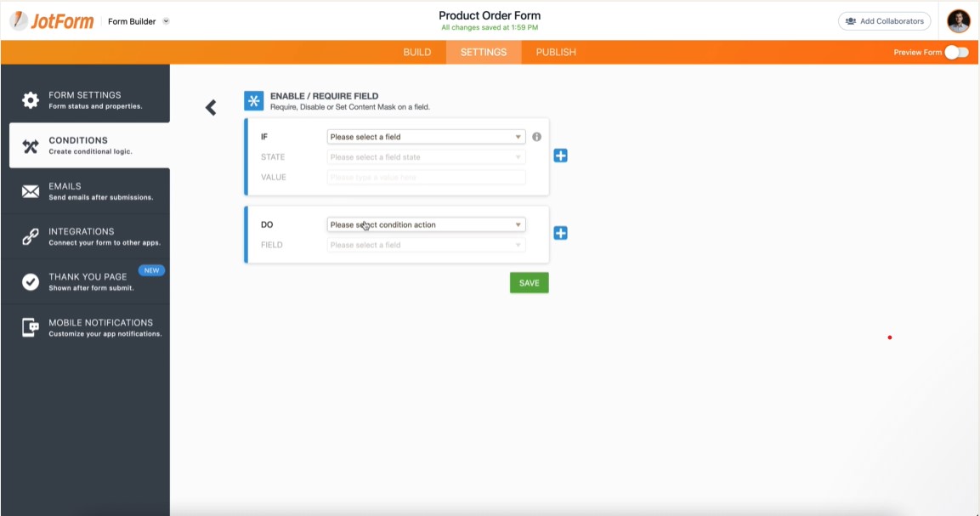Switch to the BUILD tab
980x516 pixels.
416,53
